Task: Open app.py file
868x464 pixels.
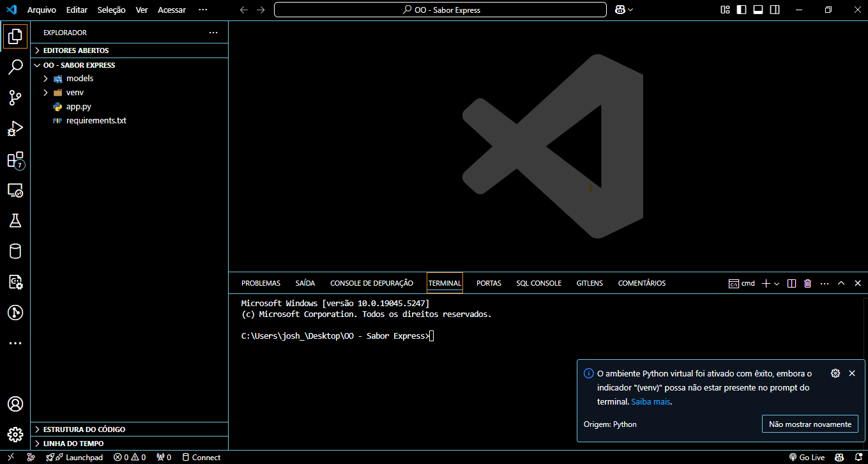Action: pyautogui.click(x=129, y=106)
